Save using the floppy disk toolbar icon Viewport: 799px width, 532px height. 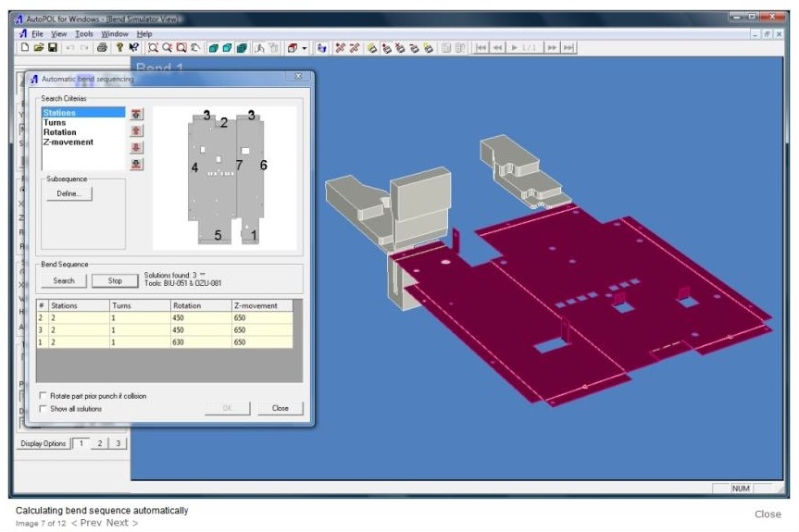click(x=52, y=47)
